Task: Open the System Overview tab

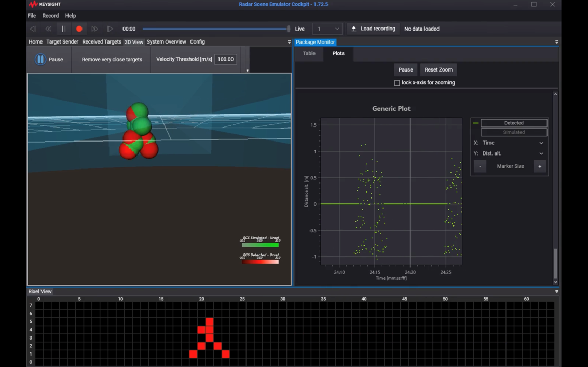Action: point(166,42)
